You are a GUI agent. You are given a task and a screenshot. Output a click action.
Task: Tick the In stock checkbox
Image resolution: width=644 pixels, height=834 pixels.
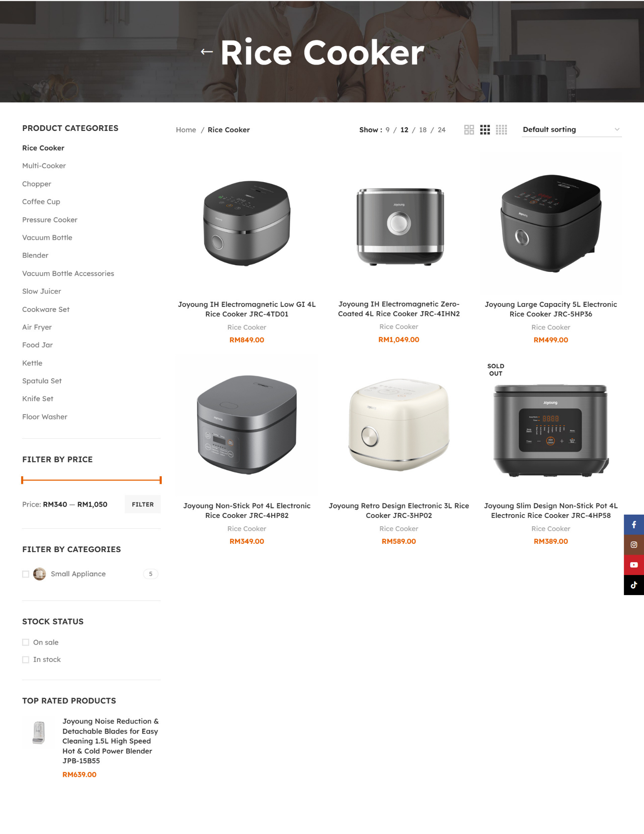(26, 659)
